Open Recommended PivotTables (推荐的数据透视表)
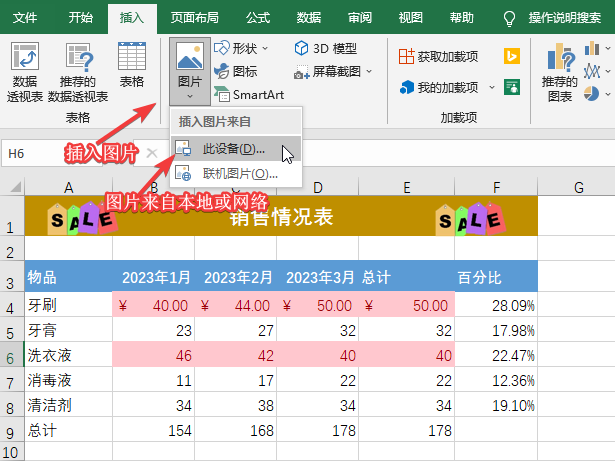615x461 pixels. [78, 73]
